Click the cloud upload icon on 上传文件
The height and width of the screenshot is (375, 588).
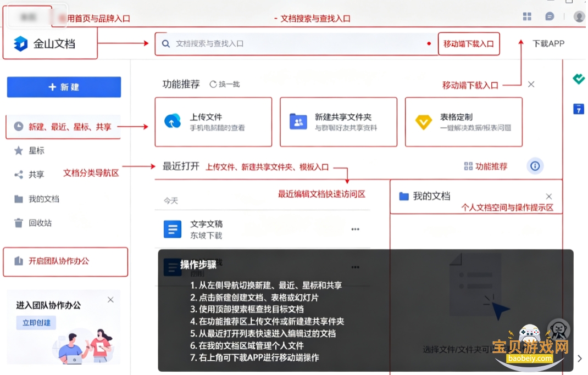click(173, 121)
